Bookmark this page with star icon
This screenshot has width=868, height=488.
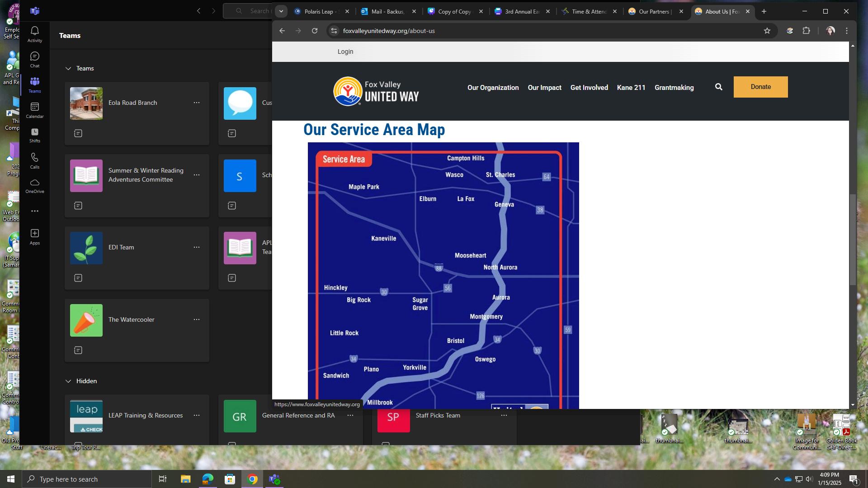click(767, 31)
